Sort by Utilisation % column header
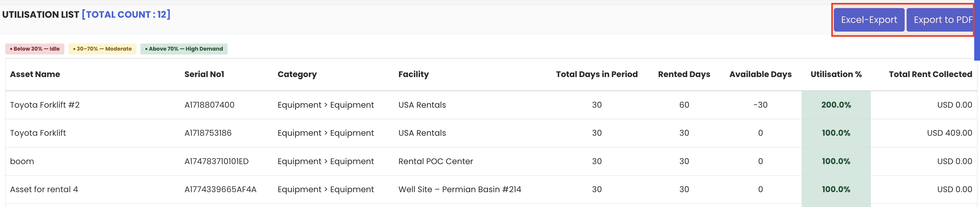 click(x=836, y=74)
